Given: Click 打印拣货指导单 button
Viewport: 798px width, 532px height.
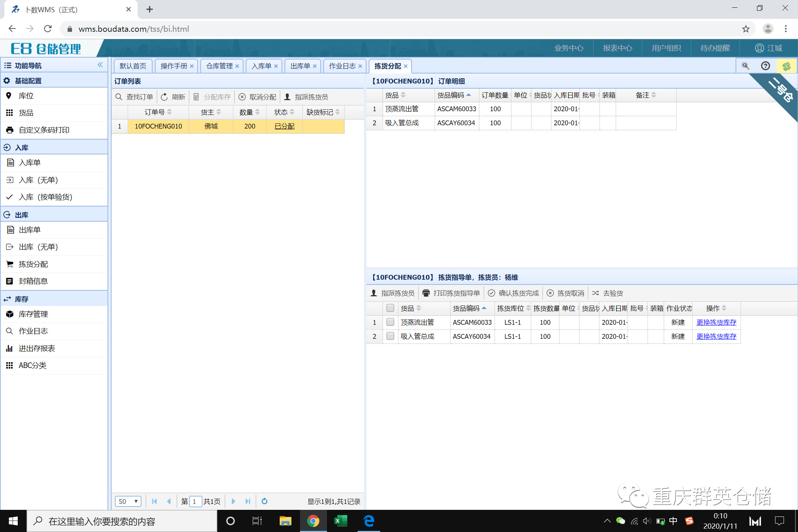Looking at the screenshot, I should coord(451,293).
